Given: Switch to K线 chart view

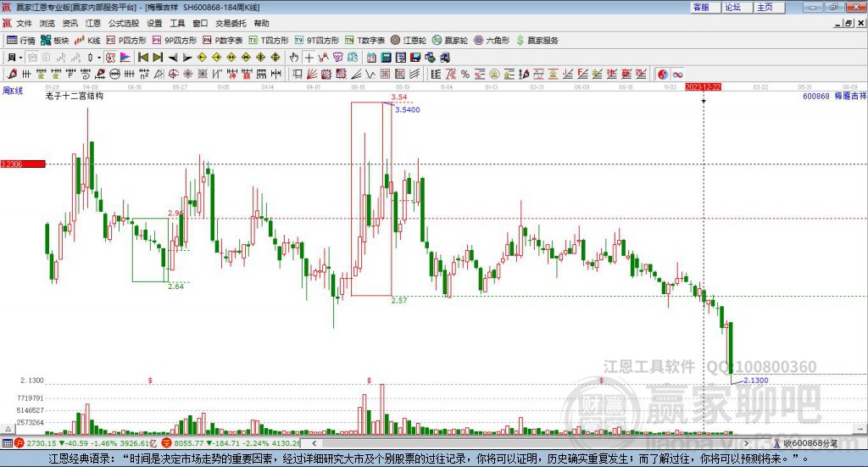Looking at the screenshot, I should 87,41.
